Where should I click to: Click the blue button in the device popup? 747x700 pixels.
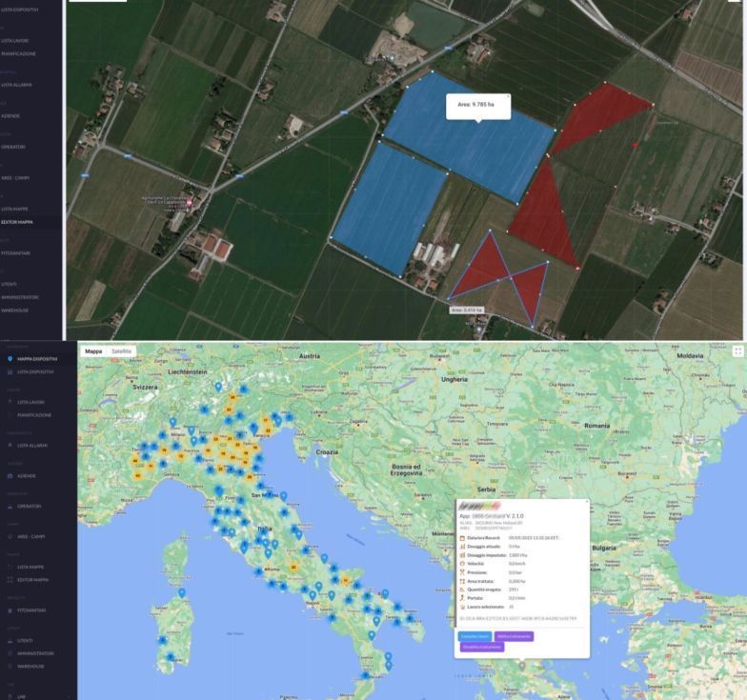coord(474,636)
